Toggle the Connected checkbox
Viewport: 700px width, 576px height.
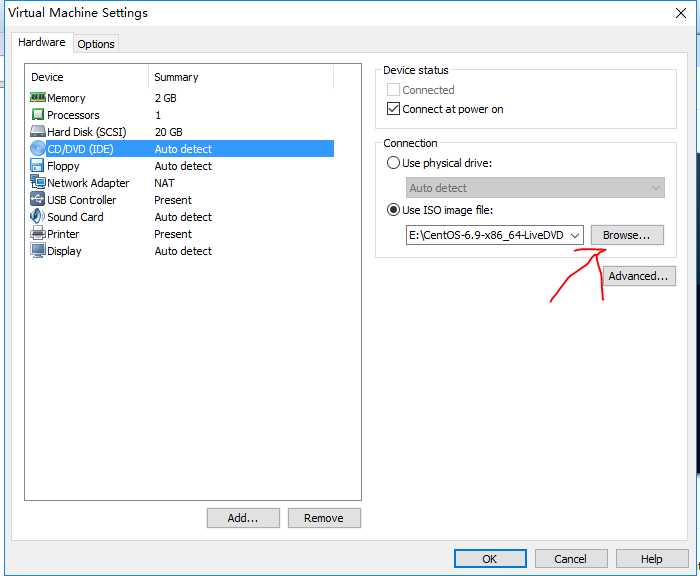[393, 90]
